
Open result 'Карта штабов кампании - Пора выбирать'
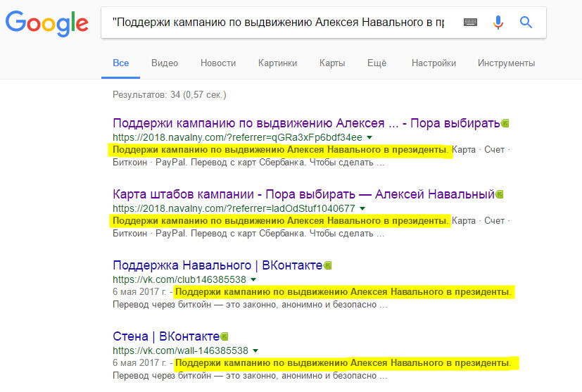tap(303, 194)
